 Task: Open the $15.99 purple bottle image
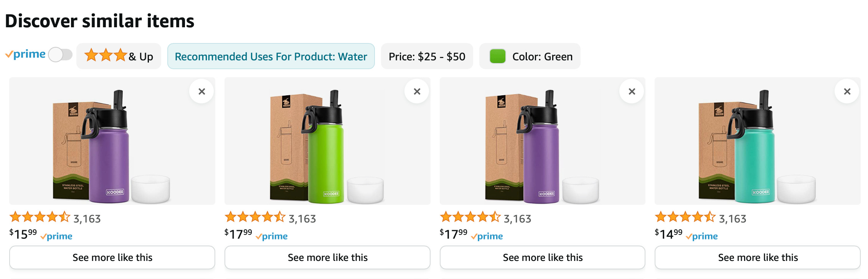click(111, 146)
